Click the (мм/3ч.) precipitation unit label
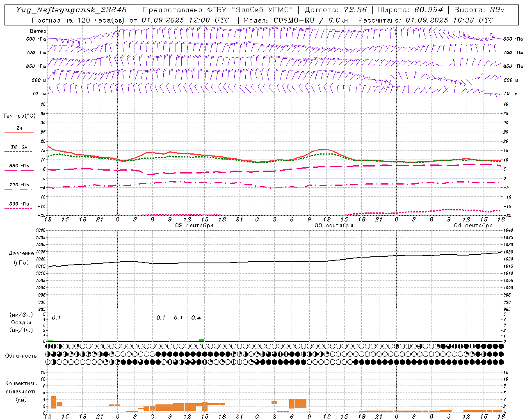Viewport: 525px width, 420px height. 21,315
